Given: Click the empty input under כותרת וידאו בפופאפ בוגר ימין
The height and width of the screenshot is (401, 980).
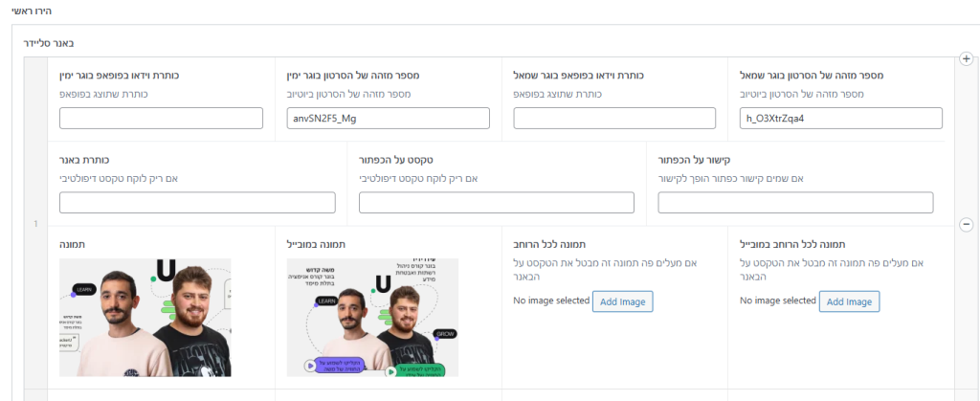Looking at the screenshot, I should coord(161,118).
